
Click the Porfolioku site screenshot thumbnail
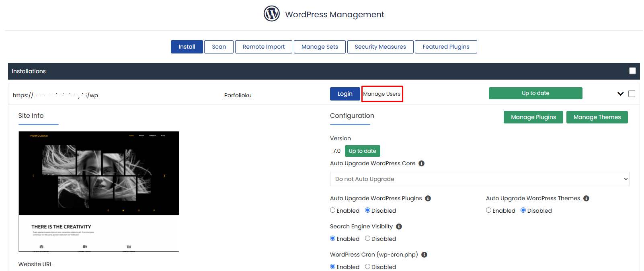coord(99,191)
